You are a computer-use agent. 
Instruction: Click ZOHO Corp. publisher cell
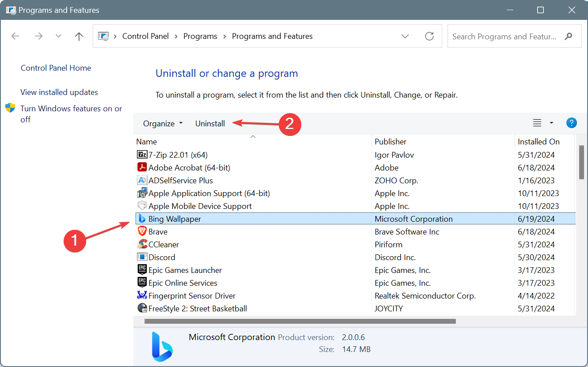click(x=396, y=181)
